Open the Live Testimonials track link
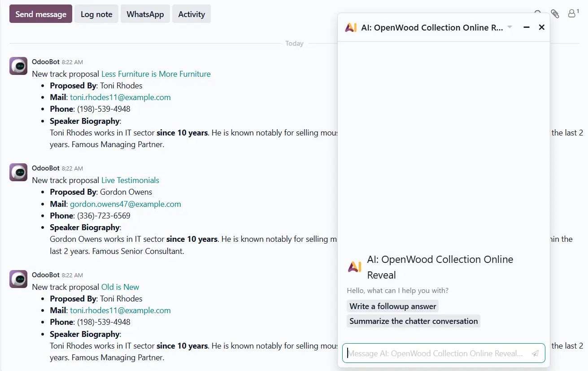The image size is (588, 371). coord(130,180)
